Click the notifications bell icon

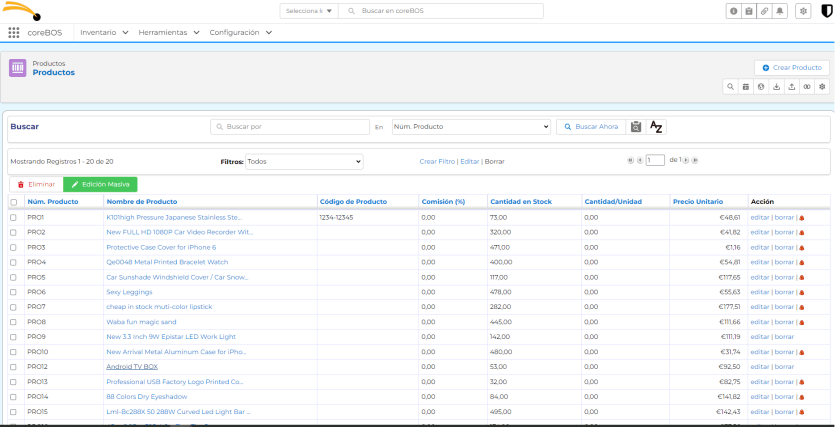coord(779,11)
